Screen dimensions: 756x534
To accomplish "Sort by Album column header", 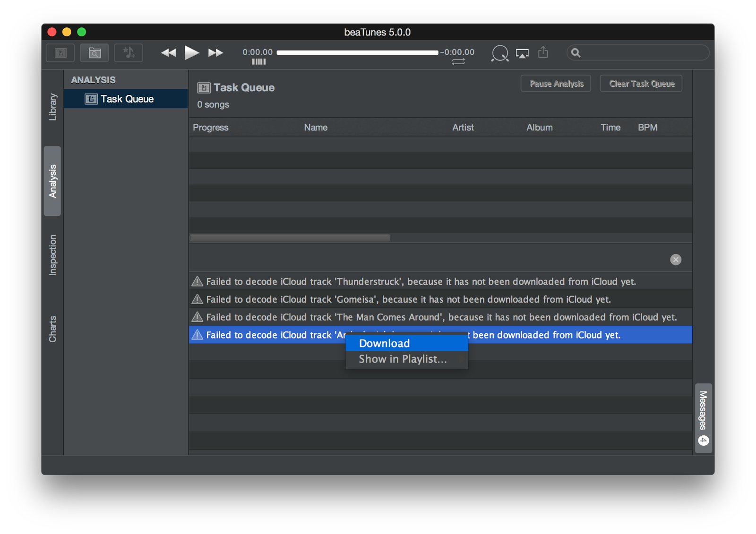I will point(539,127).
